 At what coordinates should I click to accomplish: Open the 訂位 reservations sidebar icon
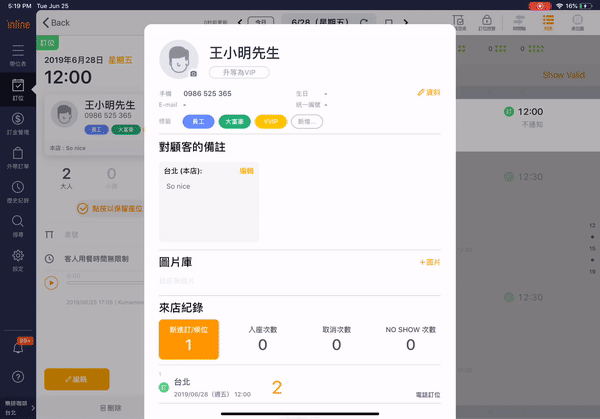pyautogui.click(x=17, y=92)
